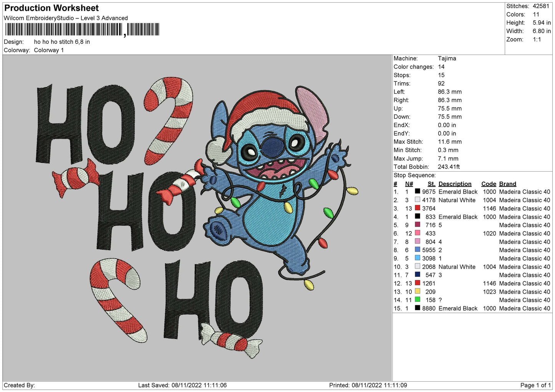Screen dimensions: 555x392
Task: Click 'Natural White' in stop row 2
Action: pyautogui.click(x=457, y=200)
